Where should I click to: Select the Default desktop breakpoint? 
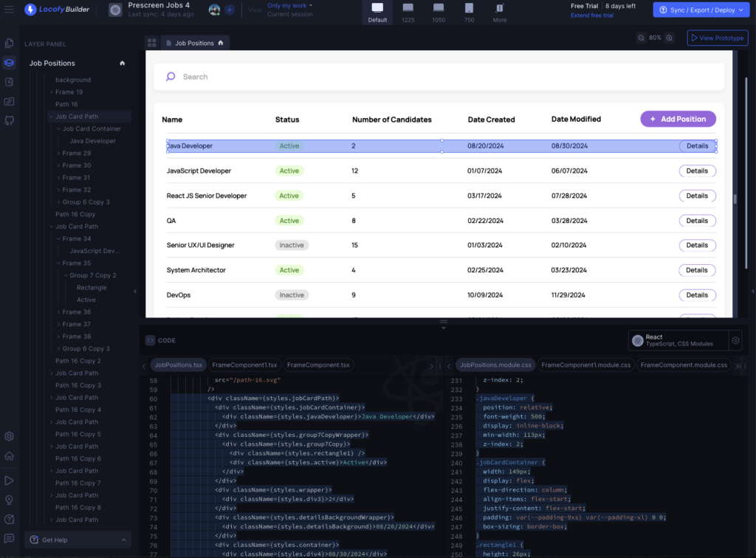tap(377, 12)
